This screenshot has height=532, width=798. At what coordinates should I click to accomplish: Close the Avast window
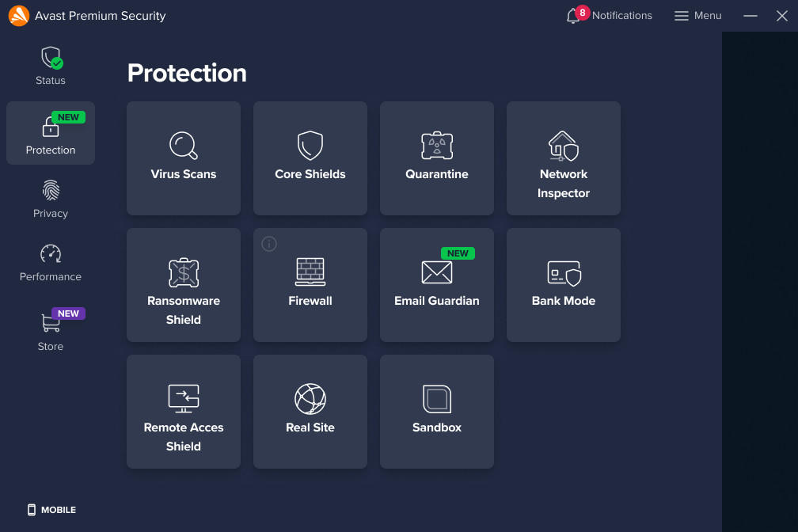click(782, 16)
